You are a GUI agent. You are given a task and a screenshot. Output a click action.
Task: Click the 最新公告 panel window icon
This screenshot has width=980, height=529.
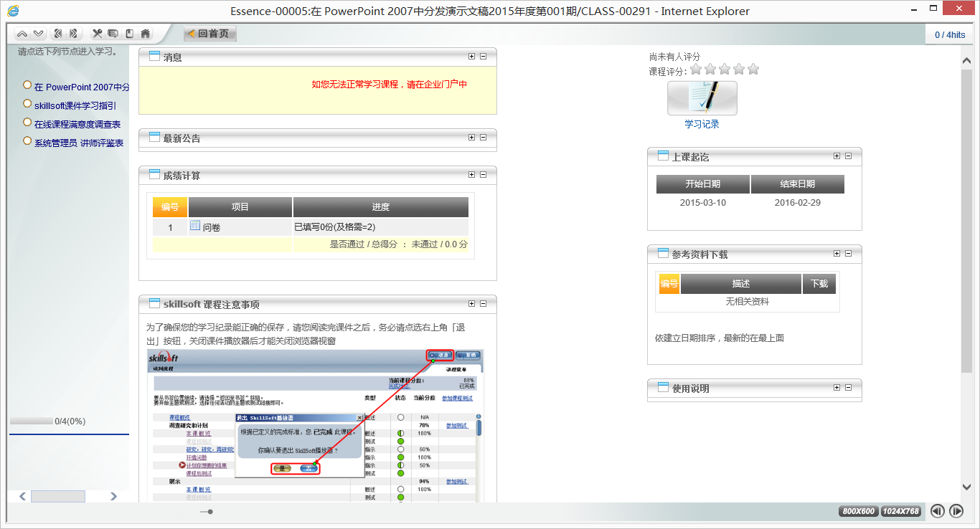(x=154, y=138)
